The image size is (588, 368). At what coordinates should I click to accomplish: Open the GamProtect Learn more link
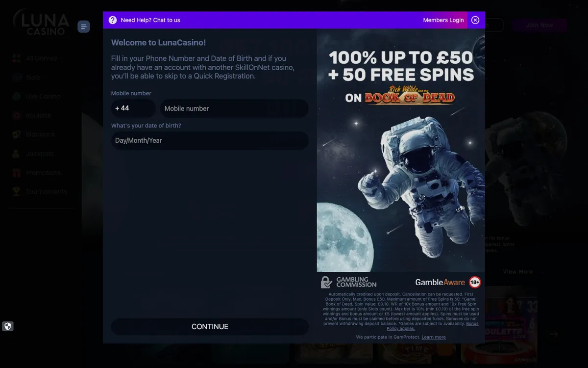click(434, 337)
